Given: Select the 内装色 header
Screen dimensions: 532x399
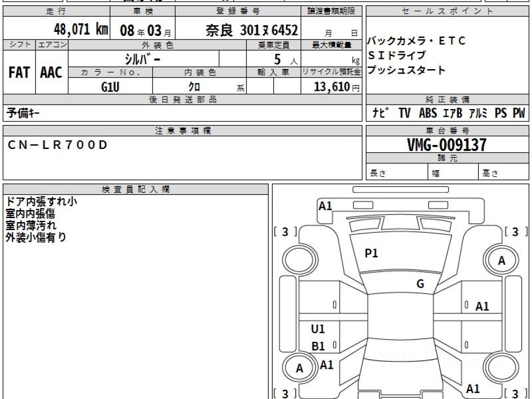Looking at the screenshot, I should (x=199, y=72).
